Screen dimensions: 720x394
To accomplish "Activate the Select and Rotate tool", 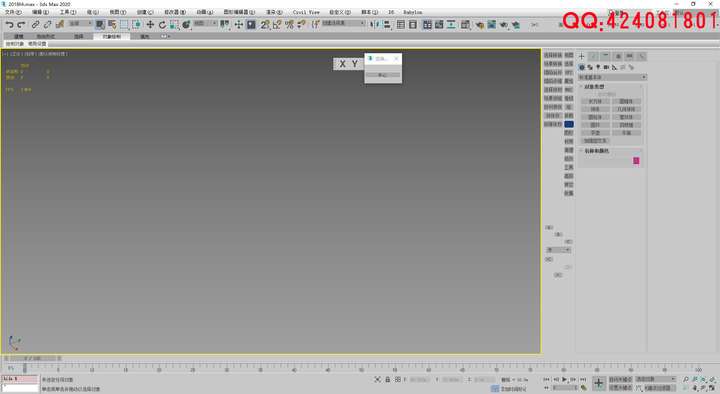I will point(162,25).
